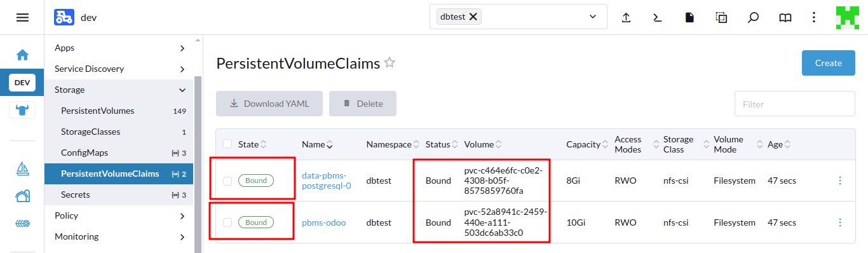The height and width of the screenshot is (253, 868).
Task: Click the Filter input field
Action: pyautogui.click(x=794, y=104)
